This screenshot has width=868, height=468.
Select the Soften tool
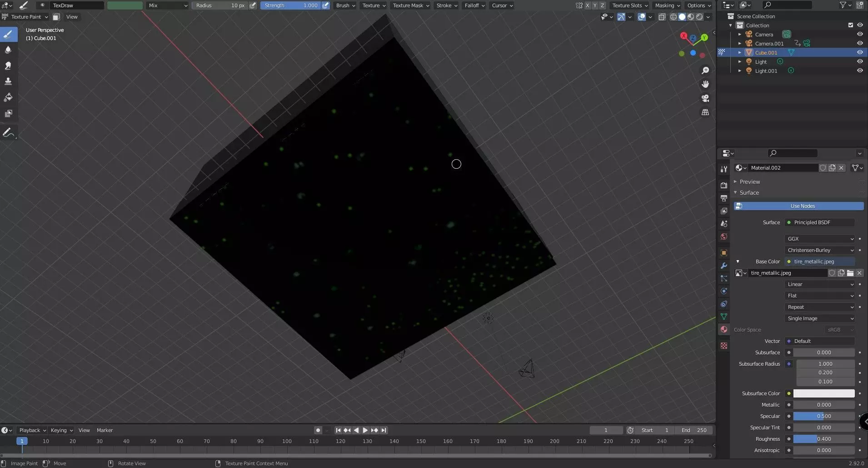(8, 50)
